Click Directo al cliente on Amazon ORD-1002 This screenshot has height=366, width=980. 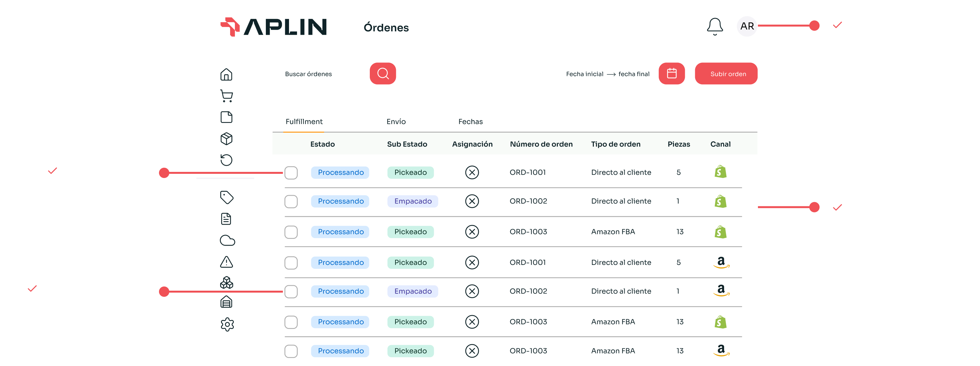pos(621,291)
